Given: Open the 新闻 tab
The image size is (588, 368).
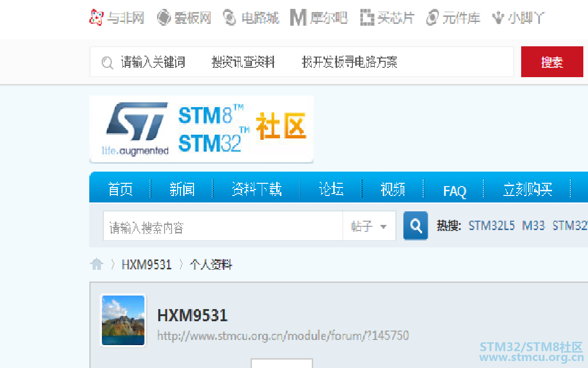Looking at the screenshot, I should click(182, 189).
